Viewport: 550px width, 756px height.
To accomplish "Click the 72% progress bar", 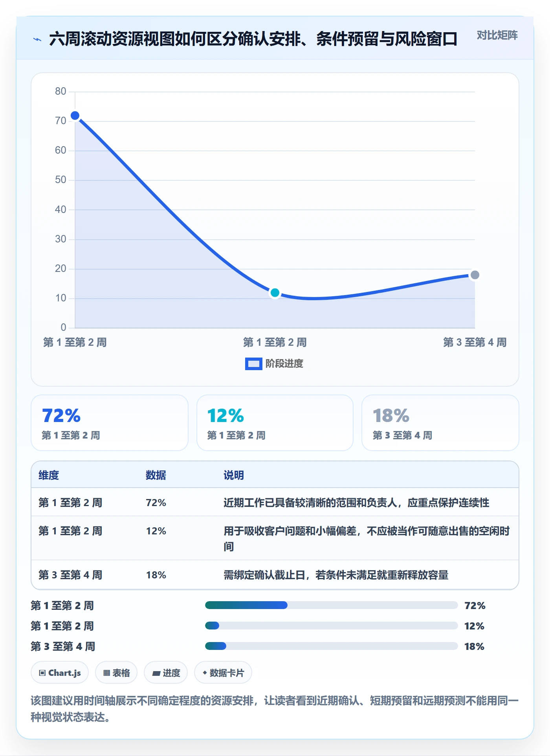I will (x=331, y=605).
